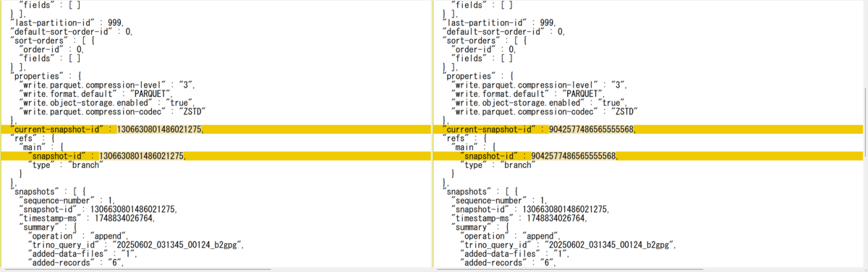Select "main" : { line in left pane
The image size is (868, 272).
(41, 146)
